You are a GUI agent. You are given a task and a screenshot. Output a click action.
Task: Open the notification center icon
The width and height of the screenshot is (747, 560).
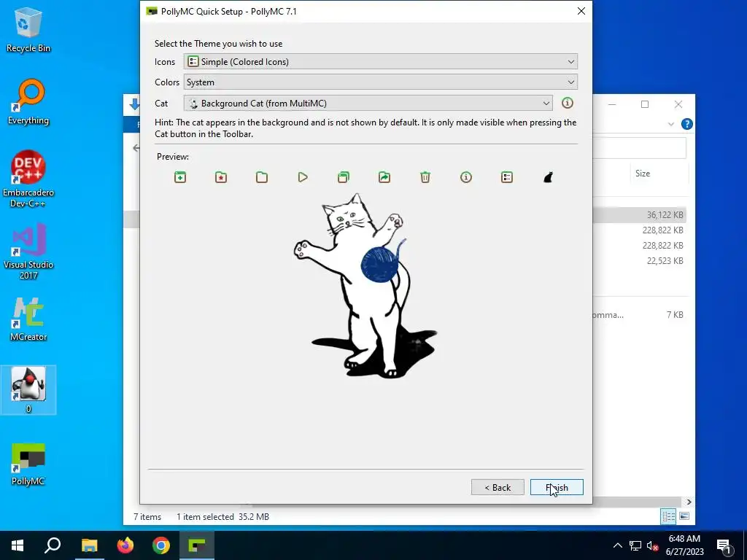724,545
